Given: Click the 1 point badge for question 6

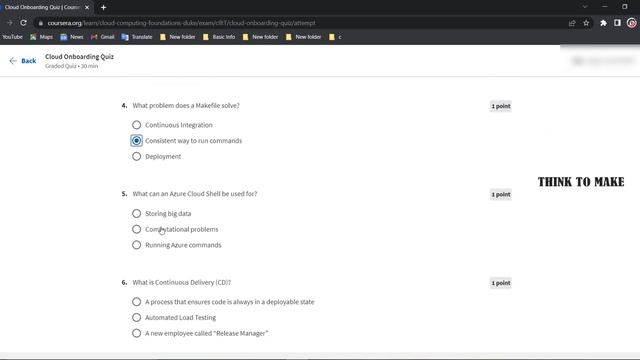Looking at the screenshot, I should click(x=501, y=283).
